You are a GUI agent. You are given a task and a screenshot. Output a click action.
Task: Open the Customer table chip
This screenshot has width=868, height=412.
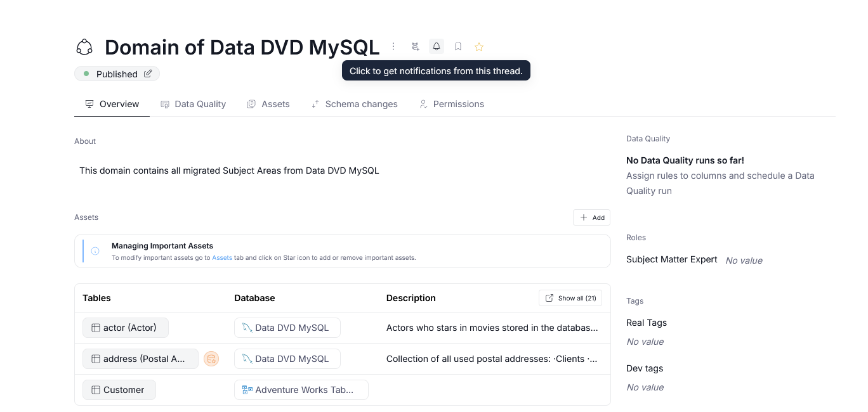coord(119,390)
